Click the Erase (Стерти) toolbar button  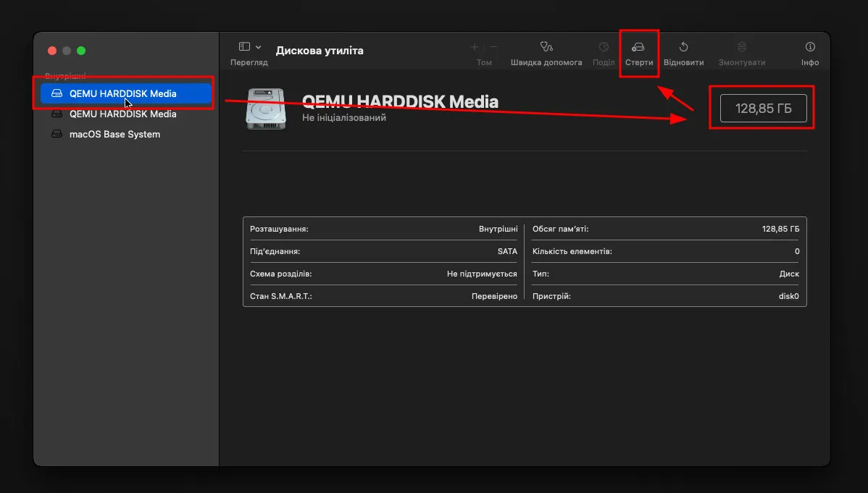point(639,53)
